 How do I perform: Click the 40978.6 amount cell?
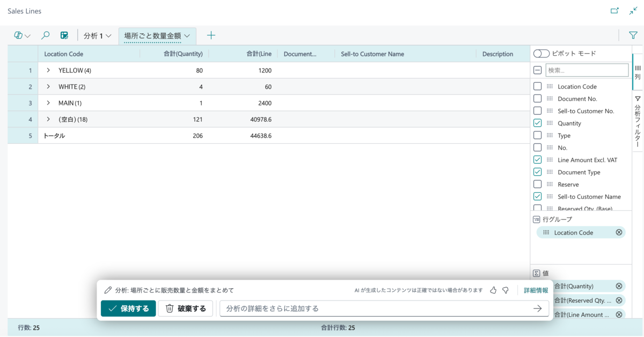pyautogui.click(x=243, y=119)
